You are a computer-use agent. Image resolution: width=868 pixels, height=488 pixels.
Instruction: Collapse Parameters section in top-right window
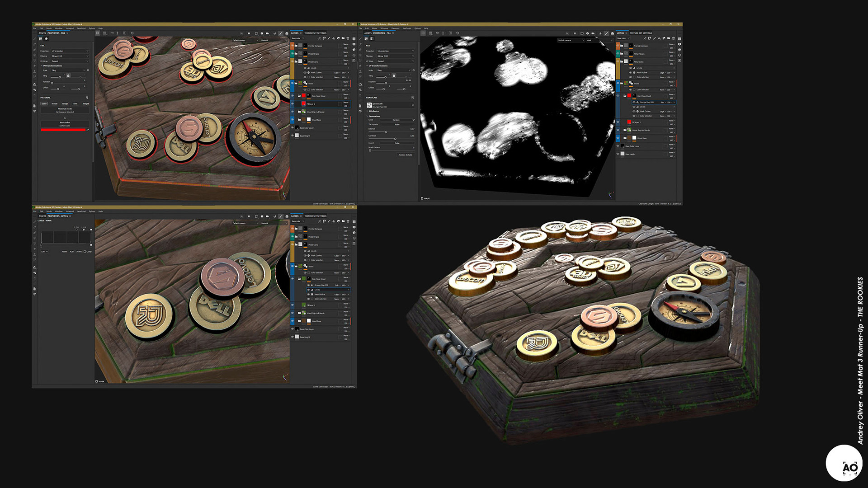(x=373, y=116)
